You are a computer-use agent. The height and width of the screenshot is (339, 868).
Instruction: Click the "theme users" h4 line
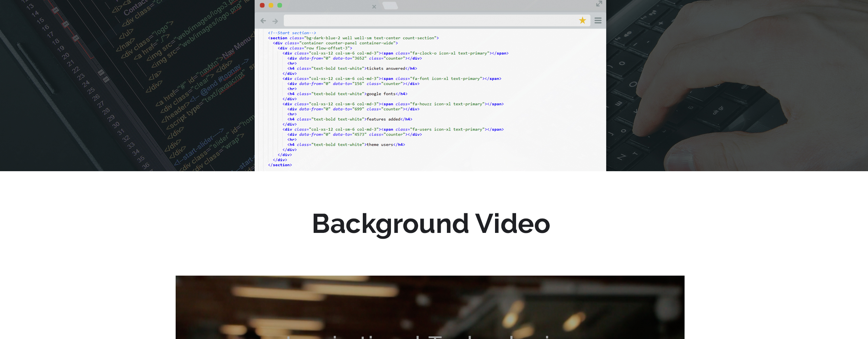[346, 145]
